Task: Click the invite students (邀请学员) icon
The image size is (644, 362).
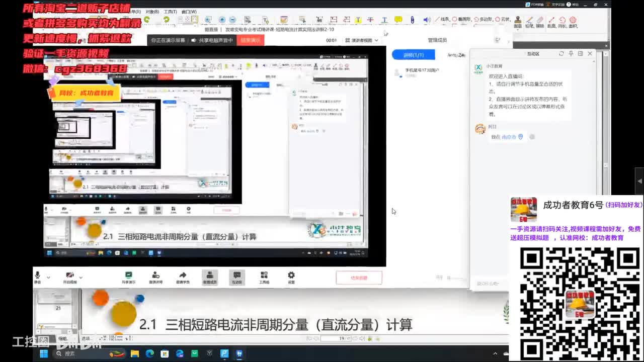Action: [x=183, y=277]
